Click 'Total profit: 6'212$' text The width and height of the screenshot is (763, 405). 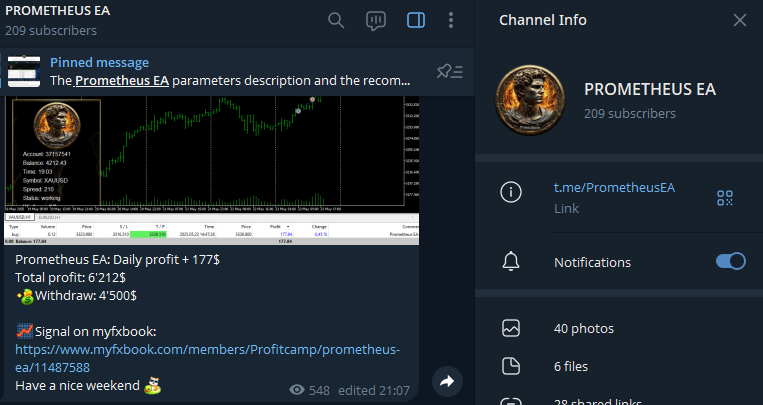tap(70, 277)
